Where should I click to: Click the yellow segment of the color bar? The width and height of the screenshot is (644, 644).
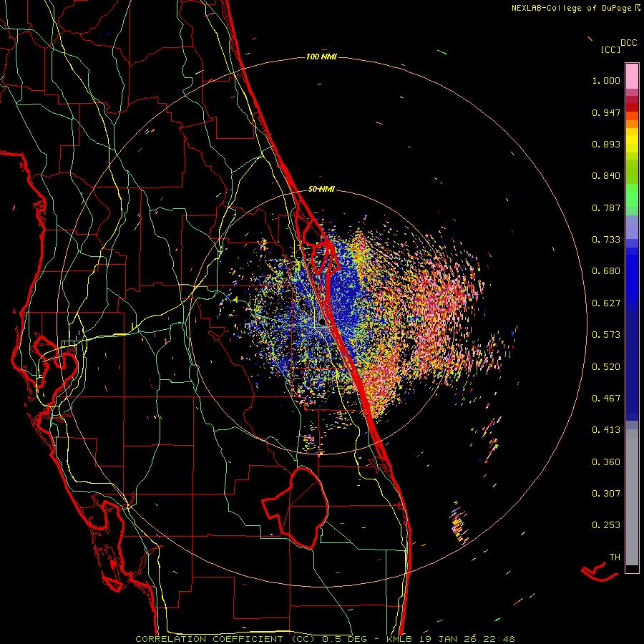click(632, 140)
